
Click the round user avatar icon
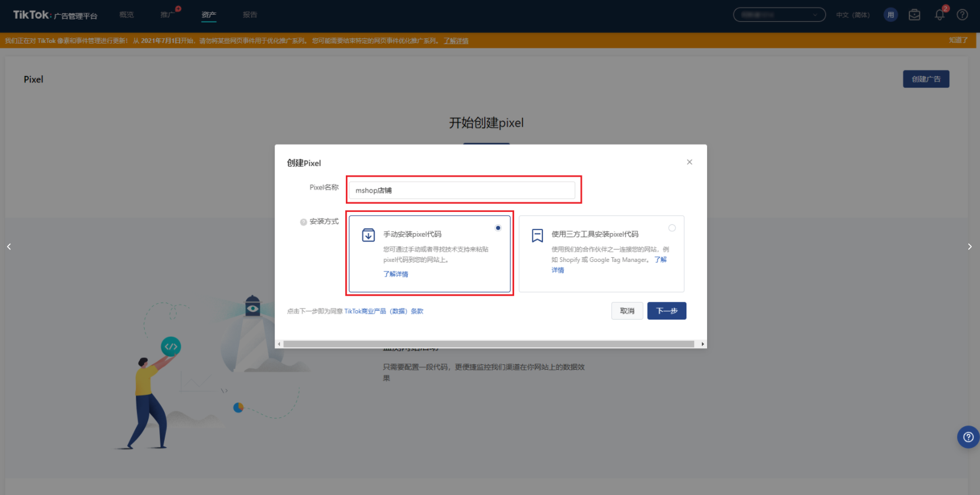tap(891, 15)
